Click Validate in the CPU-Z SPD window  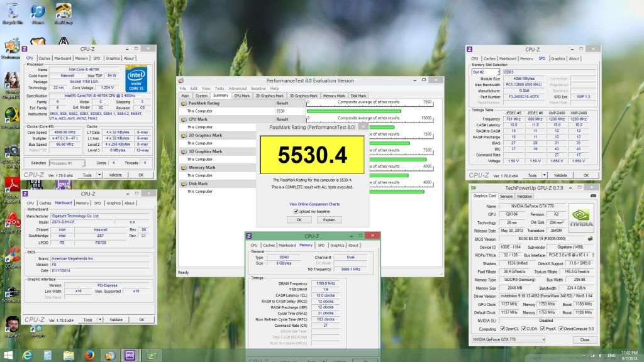click(560, 175)
